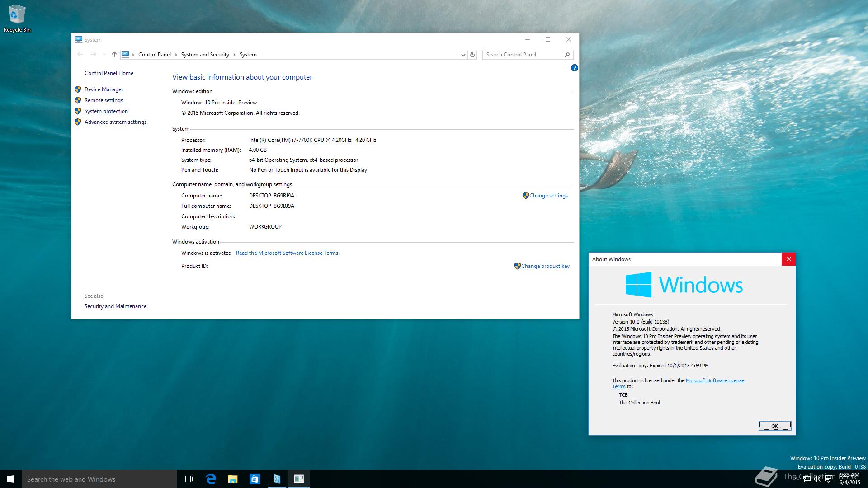Click Change settings for computer name
The height and width of the screenshot is (488, 868).
(x=548, y=196)
